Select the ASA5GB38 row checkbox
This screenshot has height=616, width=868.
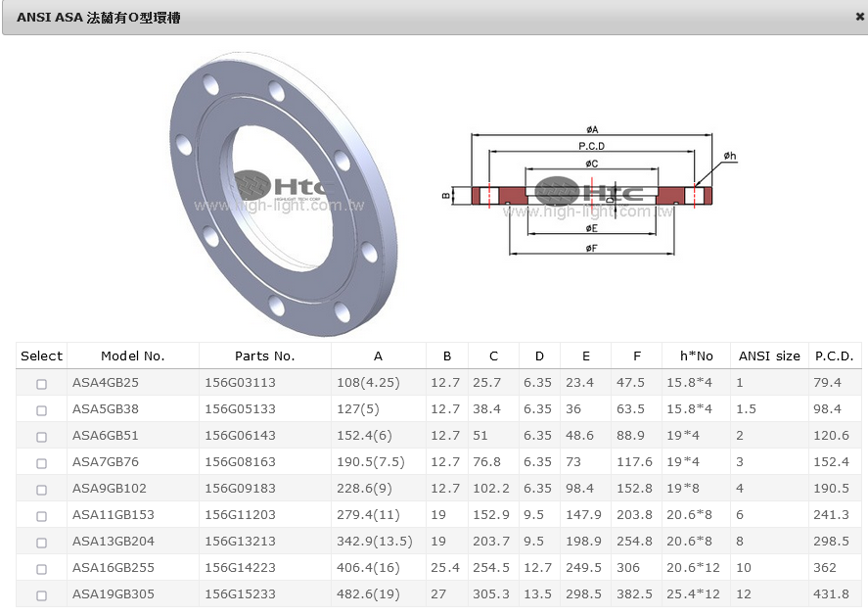click(x=41, y=410)
